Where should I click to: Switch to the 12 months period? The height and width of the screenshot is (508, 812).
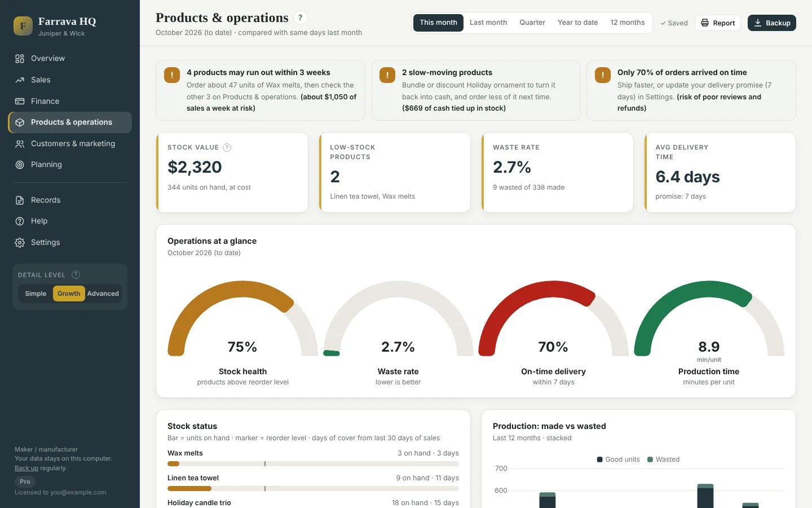coord(628,23)
